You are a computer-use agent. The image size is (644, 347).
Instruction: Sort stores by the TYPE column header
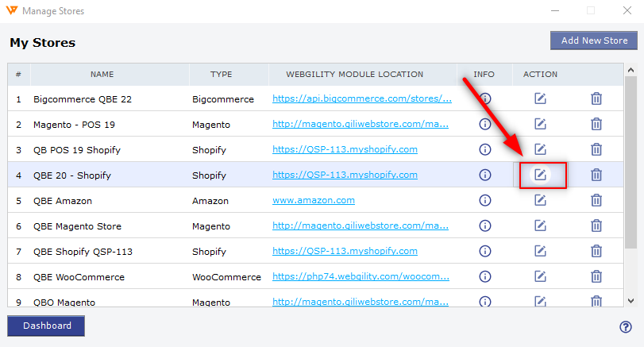coord(221,75)
